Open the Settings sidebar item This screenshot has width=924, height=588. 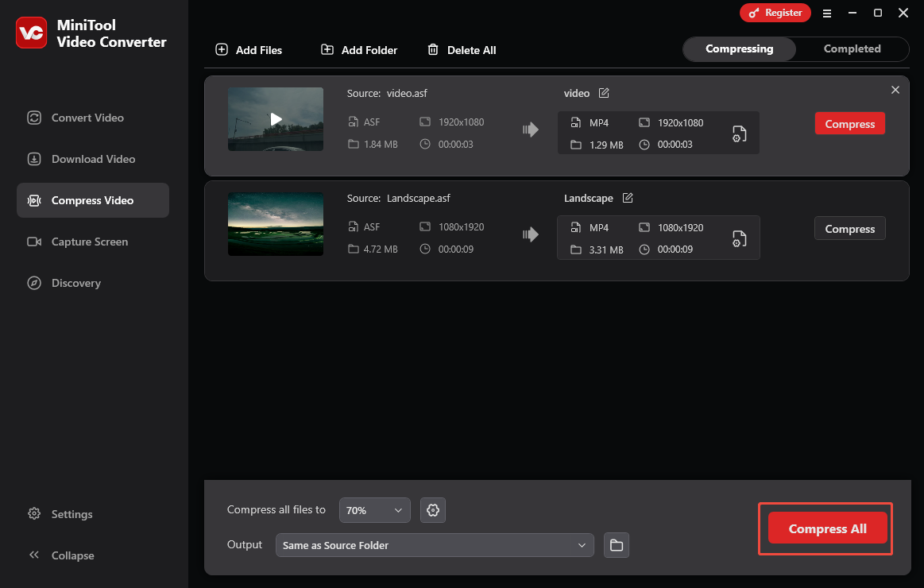71,514
